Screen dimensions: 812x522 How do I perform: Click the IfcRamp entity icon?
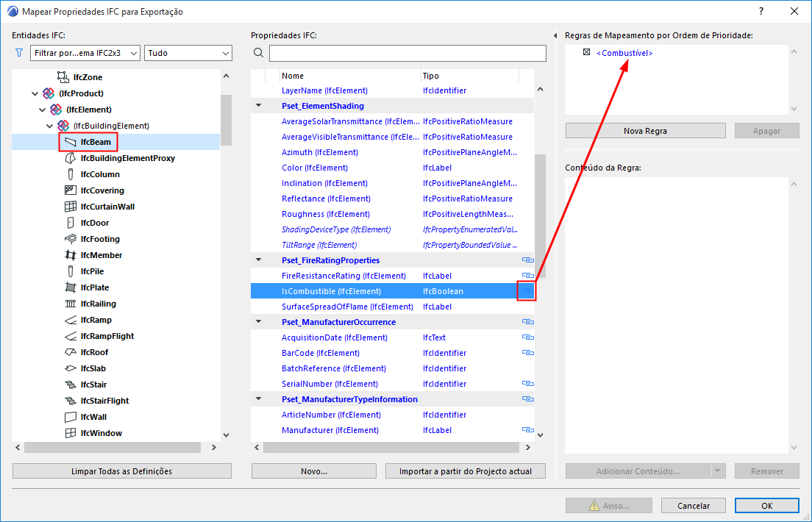pyautogui.click(x=71, y=320)
